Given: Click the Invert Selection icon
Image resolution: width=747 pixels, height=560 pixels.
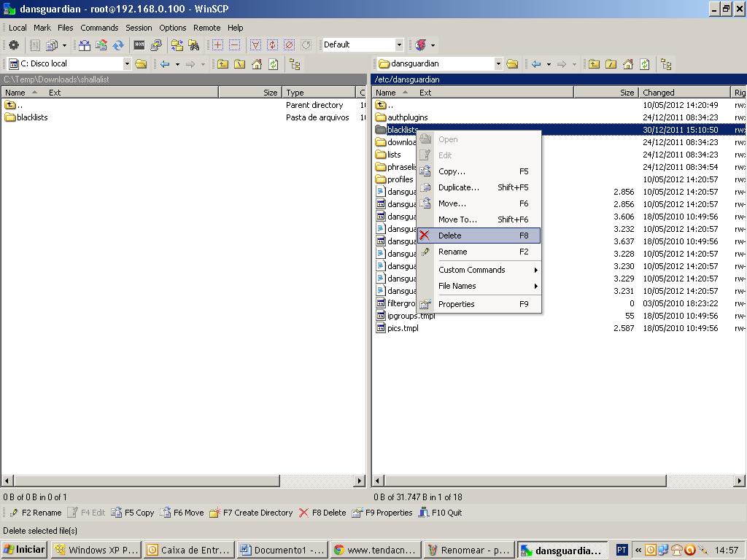Looking at the screenshot, I should pos(273,45).
